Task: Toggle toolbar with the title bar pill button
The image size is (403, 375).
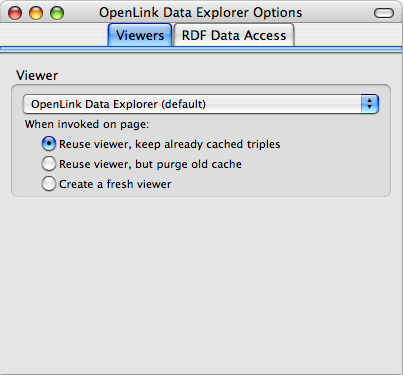Action: [x=384, y=13]
